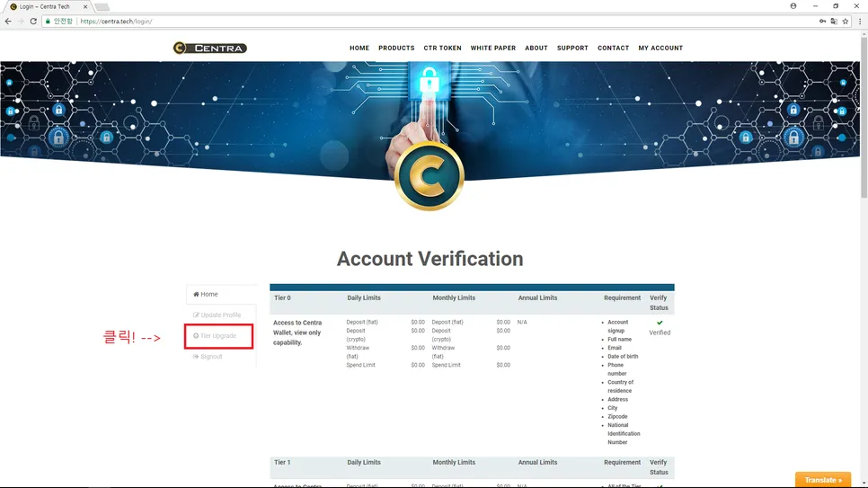The image size is (868, 488).
Task: Open MY ACCOUNT in the navigation
Action: point(660,49)
